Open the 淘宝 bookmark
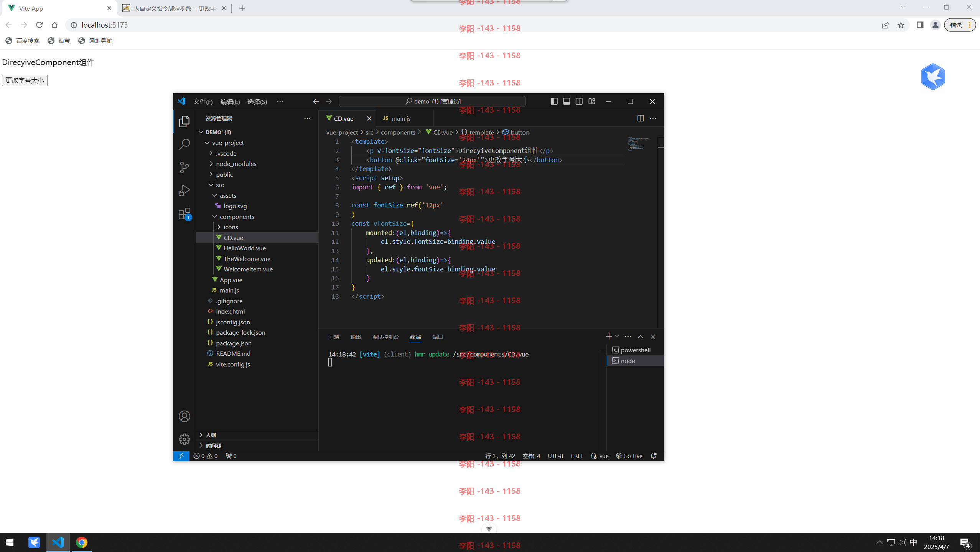980x552 pixels. [59, 41]
